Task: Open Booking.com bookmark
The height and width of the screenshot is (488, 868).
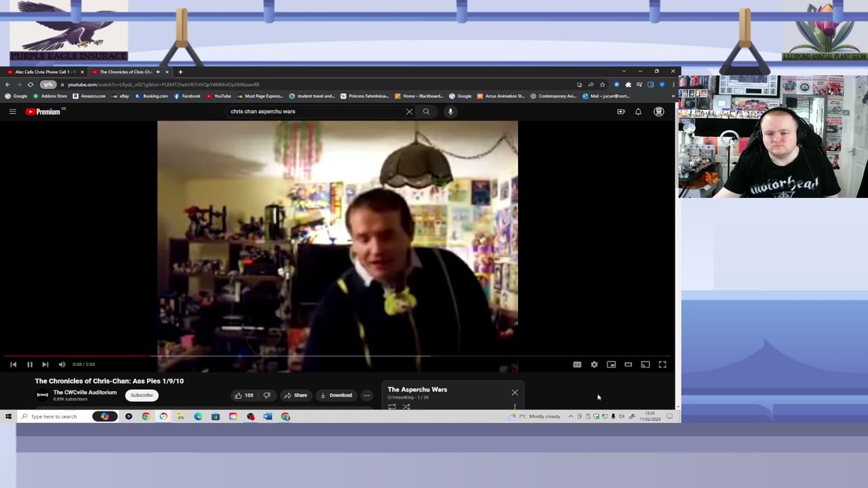Action: tap(151, 96)
